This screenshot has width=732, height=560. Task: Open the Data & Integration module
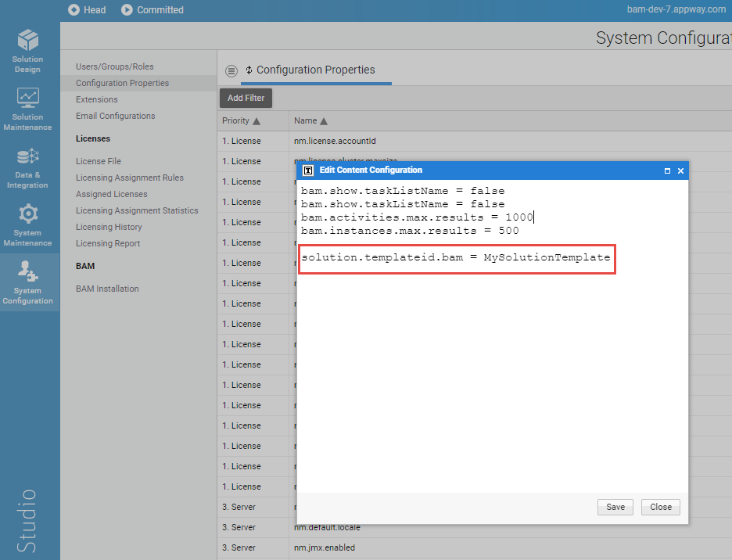[27, 167]
